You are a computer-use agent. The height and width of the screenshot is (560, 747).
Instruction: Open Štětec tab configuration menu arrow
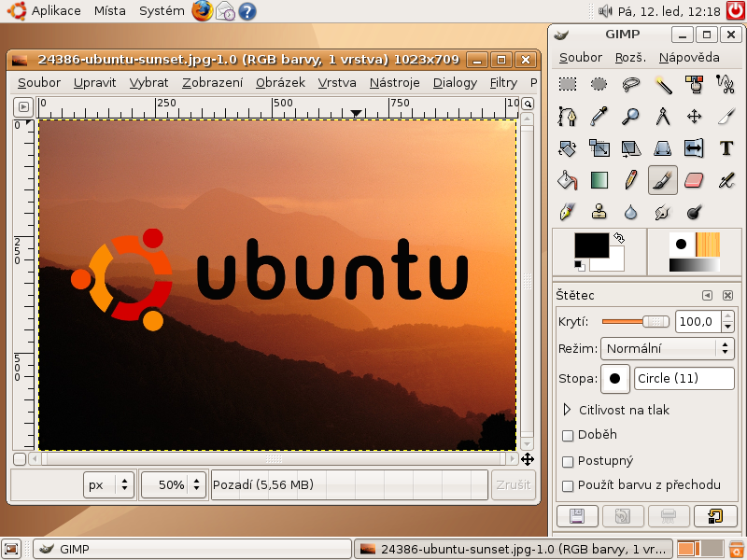[x=707, y=296]
